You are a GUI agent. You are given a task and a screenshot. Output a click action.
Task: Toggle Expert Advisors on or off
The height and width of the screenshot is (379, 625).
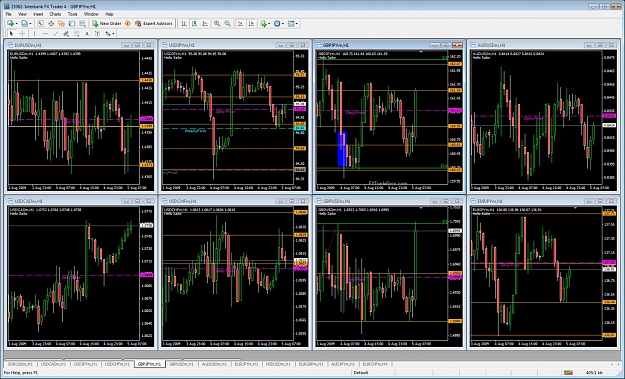click(x=154, y=24)
